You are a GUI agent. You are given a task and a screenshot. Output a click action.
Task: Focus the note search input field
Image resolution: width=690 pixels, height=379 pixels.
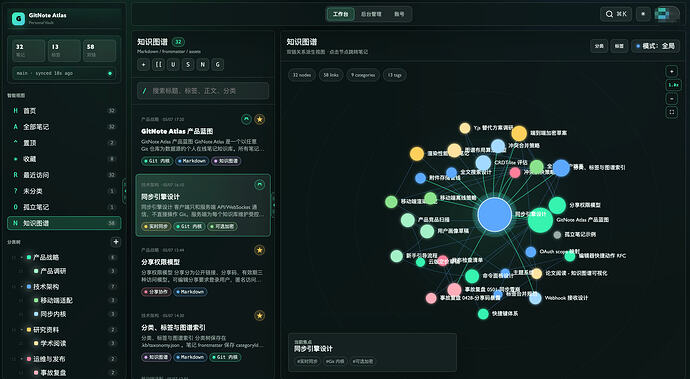pyautogui.click(x=203, y=91)
